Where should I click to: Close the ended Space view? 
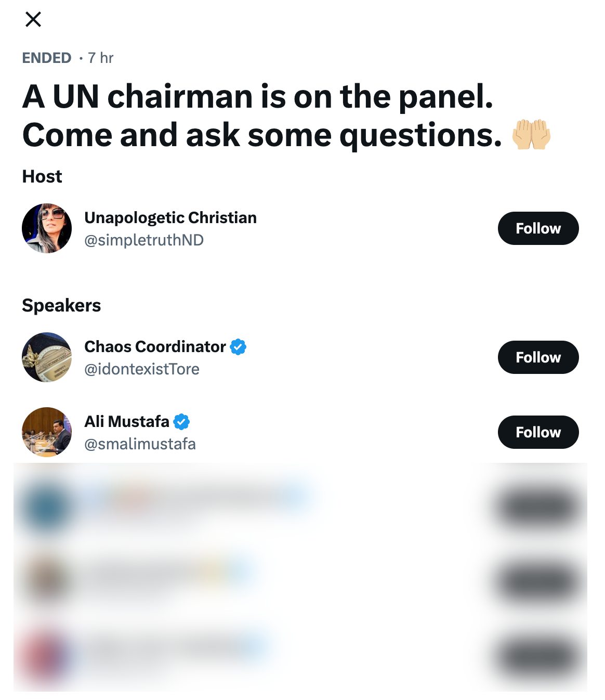coord(33,19)
